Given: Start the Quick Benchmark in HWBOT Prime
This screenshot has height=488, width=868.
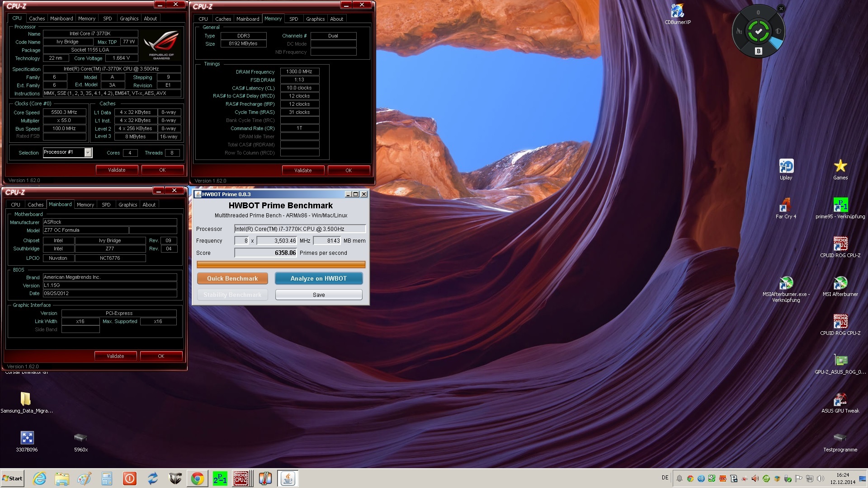Looking at the screenshot, I should tap(232, 278).
